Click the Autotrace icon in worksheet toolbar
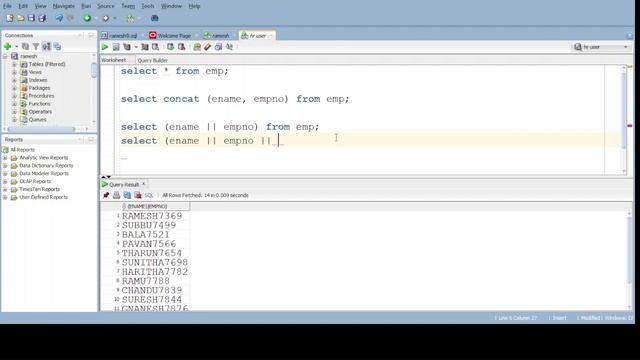The height and width of the screenshot is (360, 640). (x=144, y=47)
